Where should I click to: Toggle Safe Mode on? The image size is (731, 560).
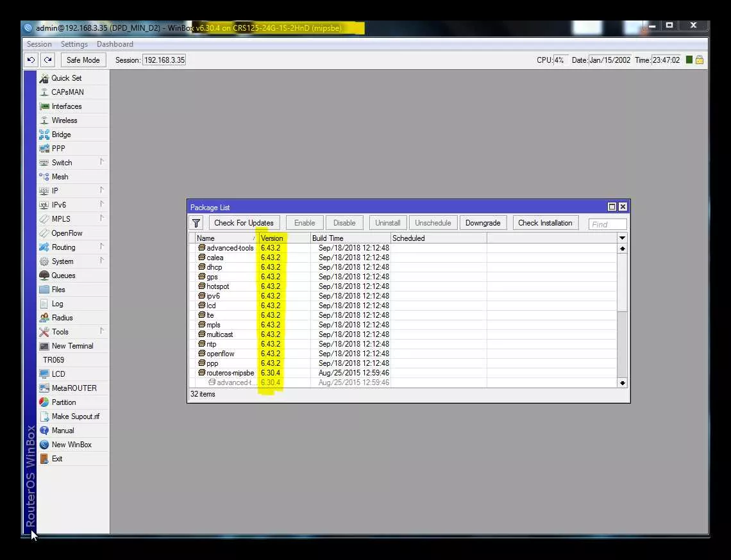(x=83, y=60)
